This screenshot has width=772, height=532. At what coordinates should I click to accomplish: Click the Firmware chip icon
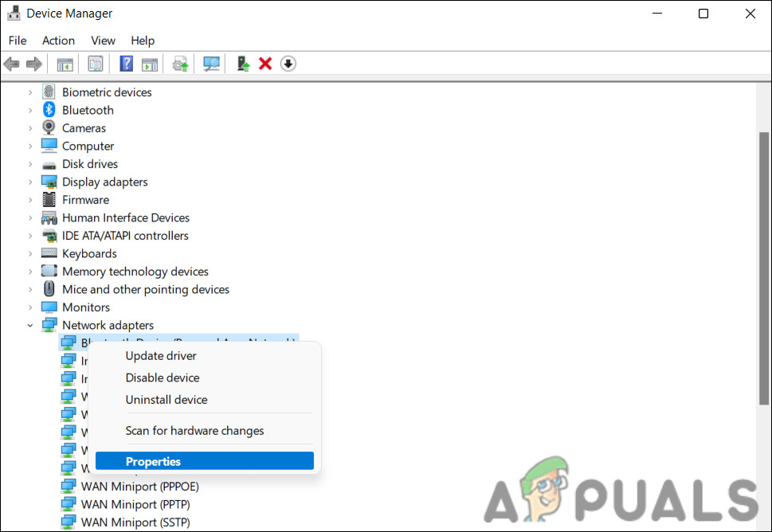(49, 199)
